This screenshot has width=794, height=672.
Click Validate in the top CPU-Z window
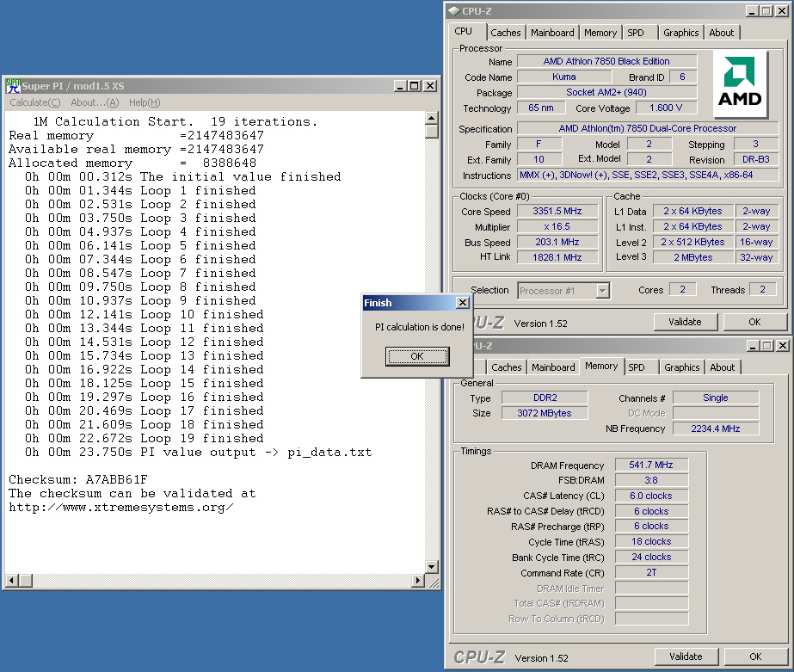[x=685, y=322]
